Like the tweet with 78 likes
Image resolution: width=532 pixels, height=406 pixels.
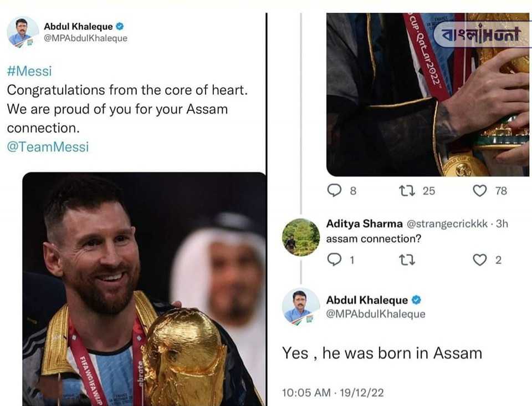(x=480, y=191)
